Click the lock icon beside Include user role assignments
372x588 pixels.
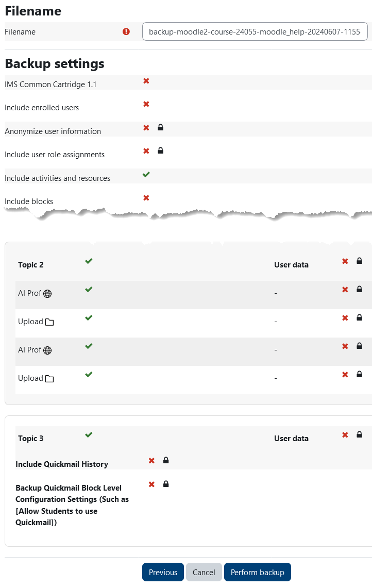pos(160,151)
